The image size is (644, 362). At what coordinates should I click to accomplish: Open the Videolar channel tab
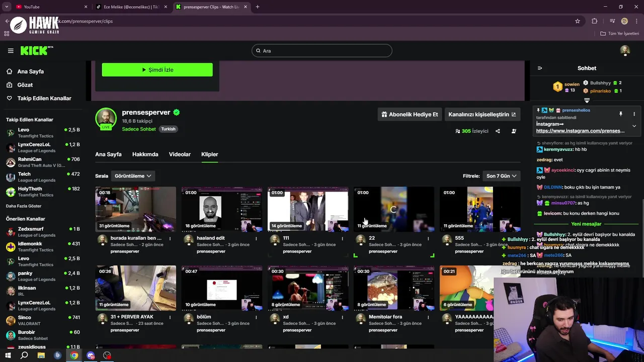coord(180,154)
